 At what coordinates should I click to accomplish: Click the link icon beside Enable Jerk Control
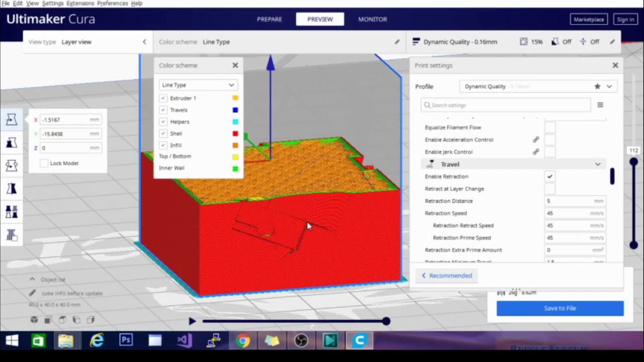[536, 152]
